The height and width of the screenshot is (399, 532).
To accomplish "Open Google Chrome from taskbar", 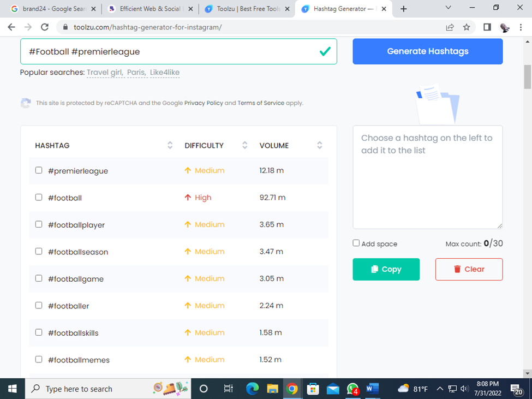I will click(x=292, y=389).
